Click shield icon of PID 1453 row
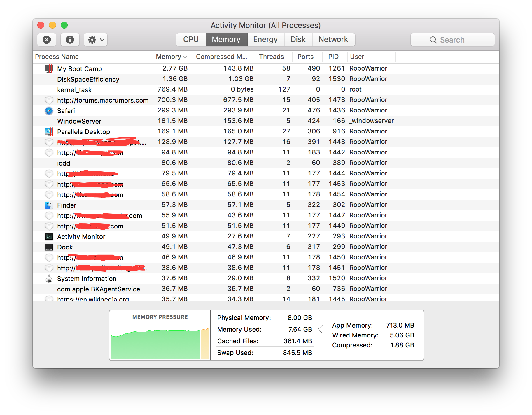The width and height of the screenshot is (532, 415). (49, 184)
